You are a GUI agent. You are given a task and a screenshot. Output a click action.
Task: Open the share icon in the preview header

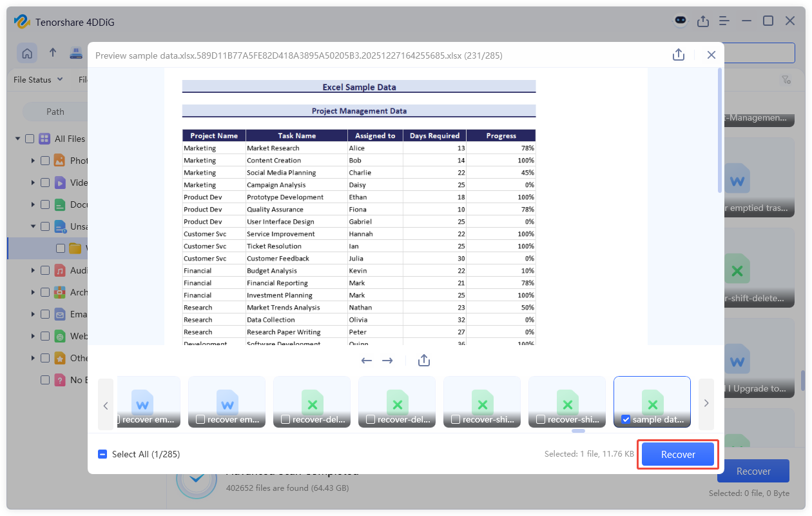[678, 55]
